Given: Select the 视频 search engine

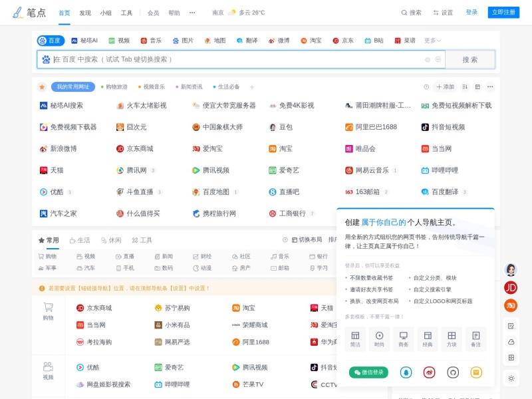Looking at the screenshot, I should 119,41.
